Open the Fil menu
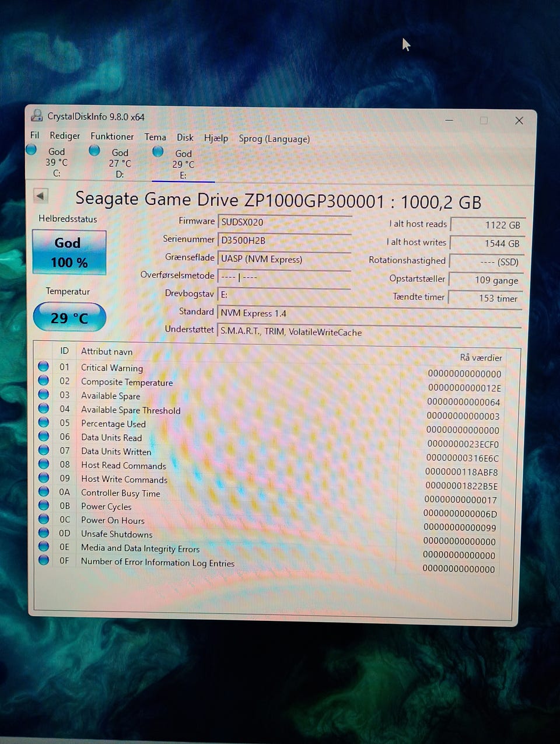Viewport: 560px width, 744px height. [x=35, y=135]
